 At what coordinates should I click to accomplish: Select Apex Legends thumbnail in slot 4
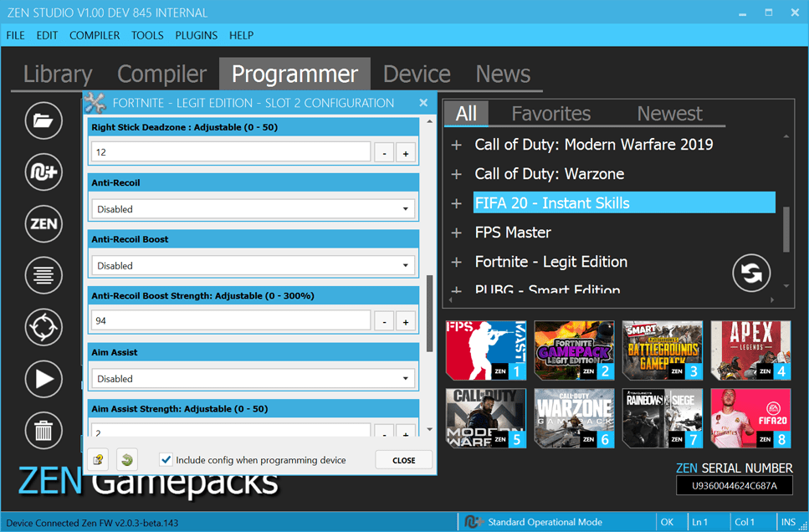point(750,350)
